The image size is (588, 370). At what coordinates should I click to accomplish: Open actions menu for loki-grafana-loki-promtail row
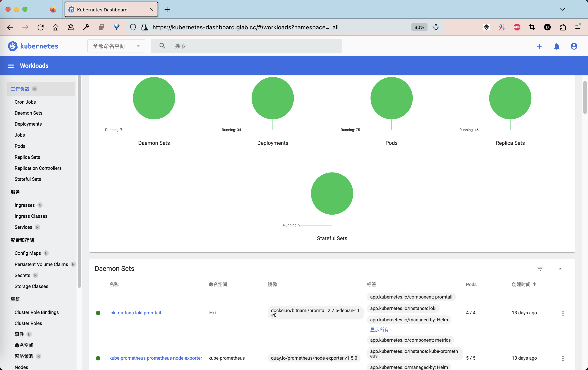[x=563, y=313]
